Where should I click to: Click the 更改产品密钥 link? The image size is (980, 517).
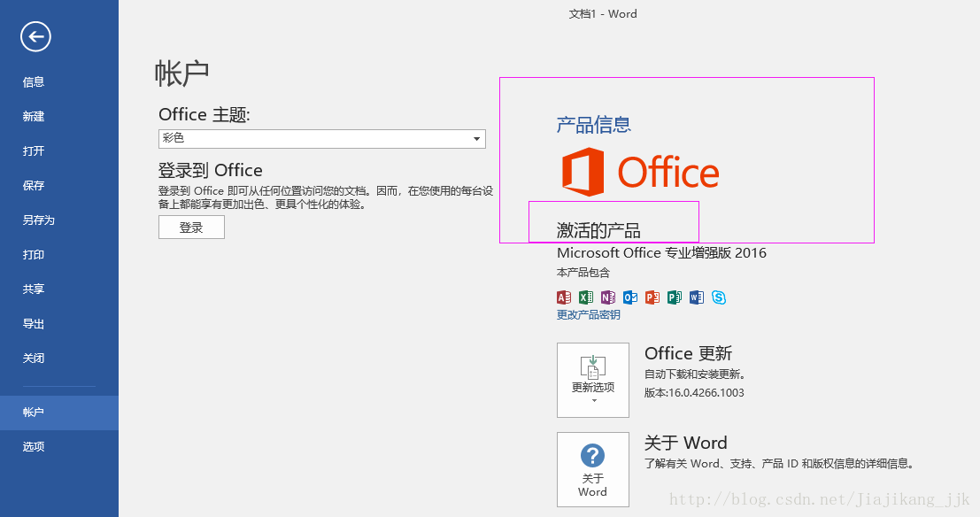coord(588,315)
